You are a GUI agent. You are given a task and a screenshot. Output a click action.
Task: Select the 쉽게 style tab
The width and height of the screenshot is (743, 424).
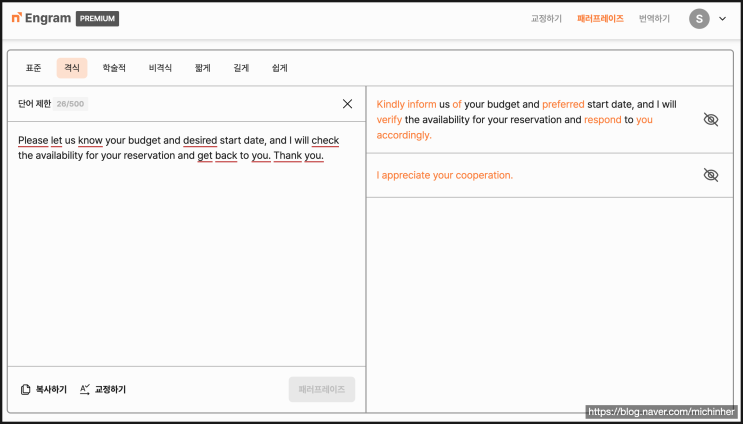(280, 68)
